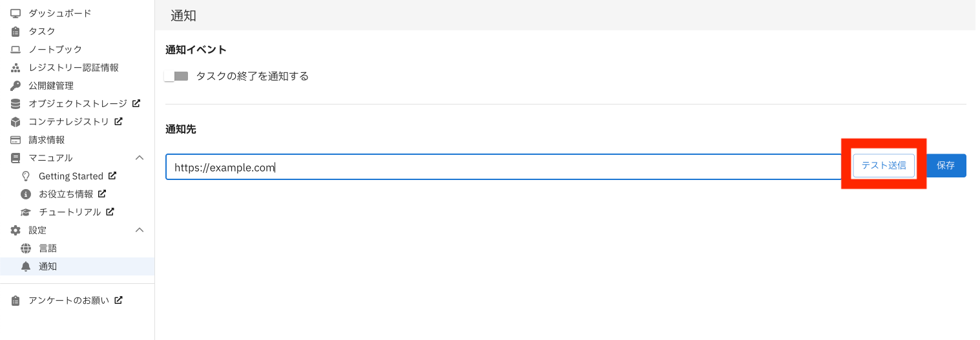Click the object storage database icon

click(x=16, y=104)
